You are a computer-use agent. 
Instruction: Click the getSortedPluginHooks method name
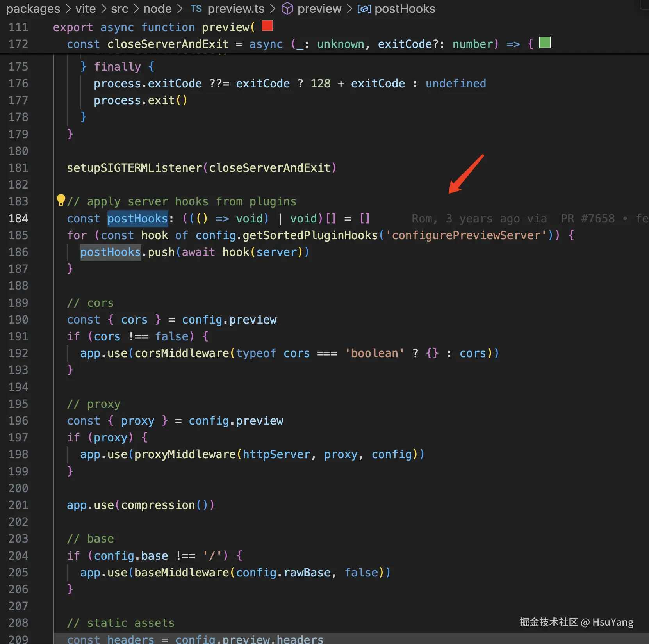(x=310, y=235)
